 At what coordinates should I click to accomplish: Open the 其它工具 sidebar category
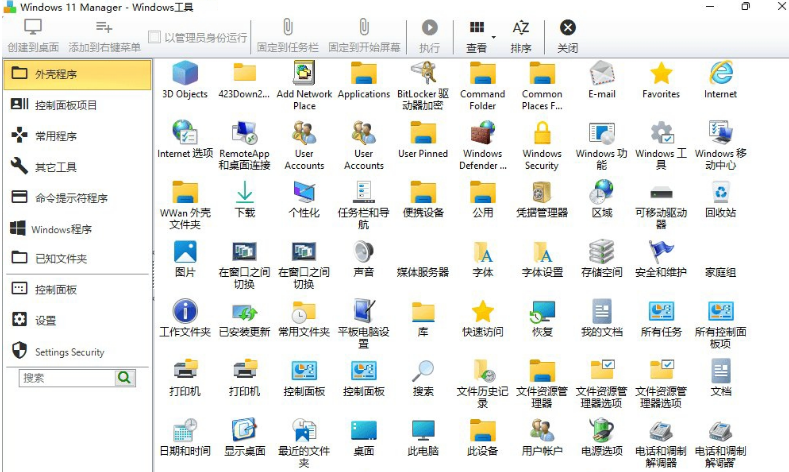pyautogui.click(x=77, y=167)
